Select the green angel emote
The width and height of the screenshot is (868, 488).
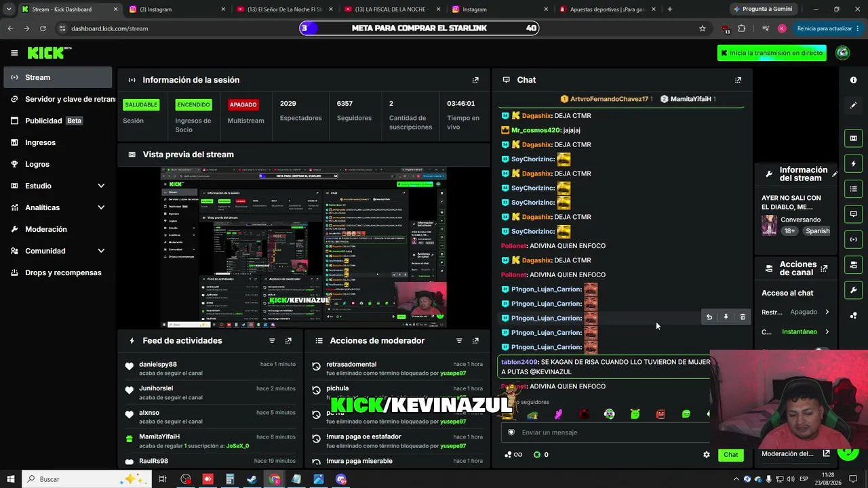[x=635, y=414]
